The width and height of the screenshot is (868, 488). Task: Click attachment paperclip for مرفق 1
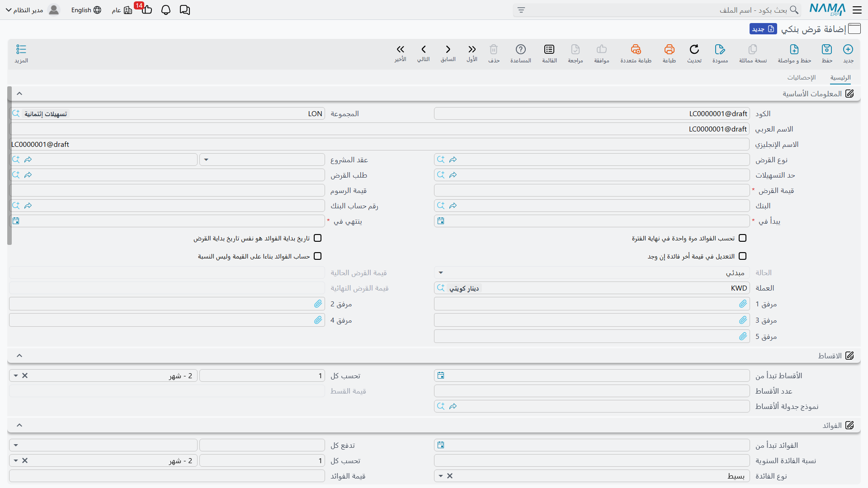743,304
